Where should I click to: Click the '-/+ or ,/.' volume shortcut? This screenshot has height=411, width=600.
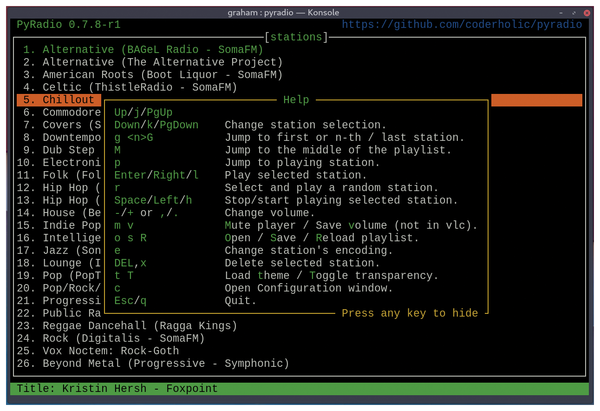pyautogui.click(x=146, y=213)
